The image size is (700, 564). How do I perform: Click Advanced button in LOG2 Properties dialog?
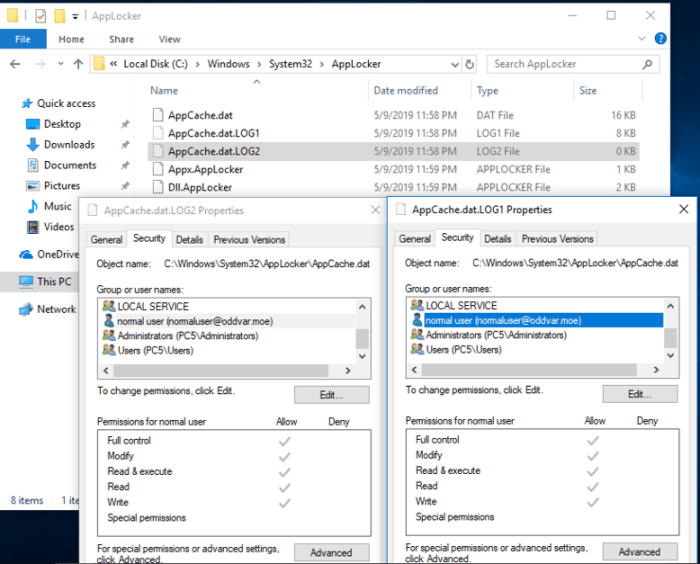click(x=331, y=552)
